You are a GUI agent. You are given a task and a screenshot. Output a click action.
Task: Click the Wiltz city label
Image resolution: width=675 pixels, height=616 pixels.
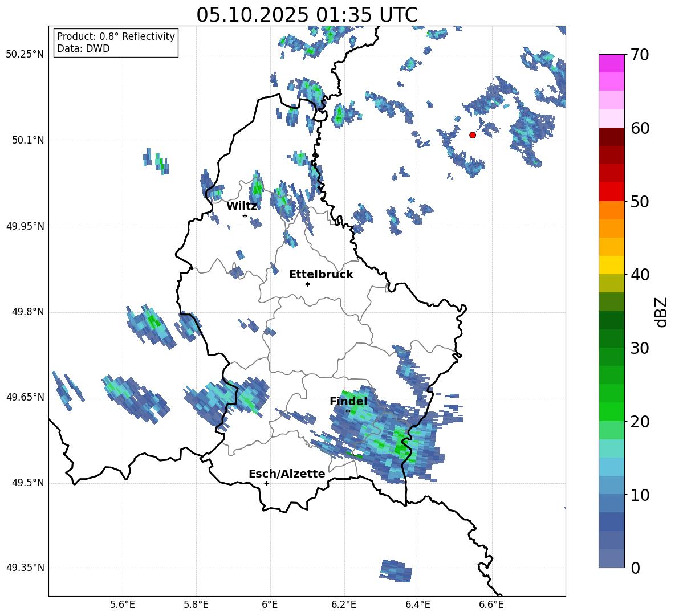point(242,206)
